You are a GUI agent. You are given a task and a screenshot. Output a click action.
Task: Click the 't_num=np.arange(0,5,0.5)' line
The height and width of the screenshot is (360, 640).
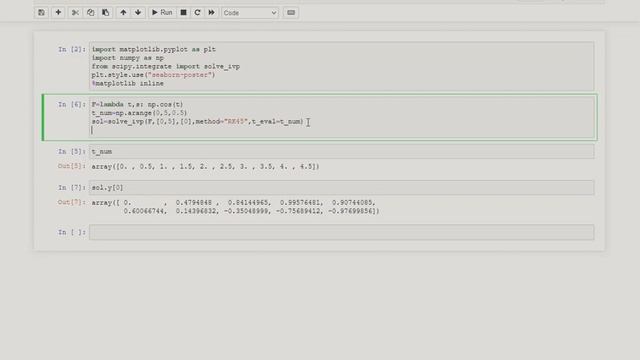coord(139,113)
